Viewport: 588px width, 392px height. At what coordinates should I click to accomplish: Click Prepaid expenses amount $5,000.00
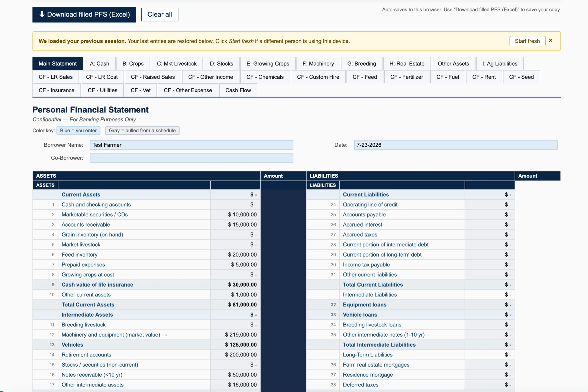tap(235, 265)
